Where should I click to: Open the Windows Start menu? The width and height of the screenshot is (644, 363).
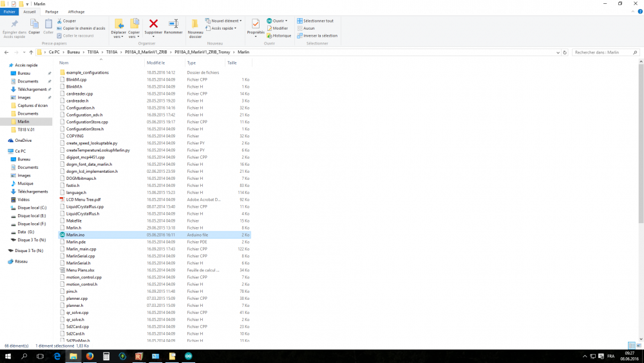click(7, 356)
